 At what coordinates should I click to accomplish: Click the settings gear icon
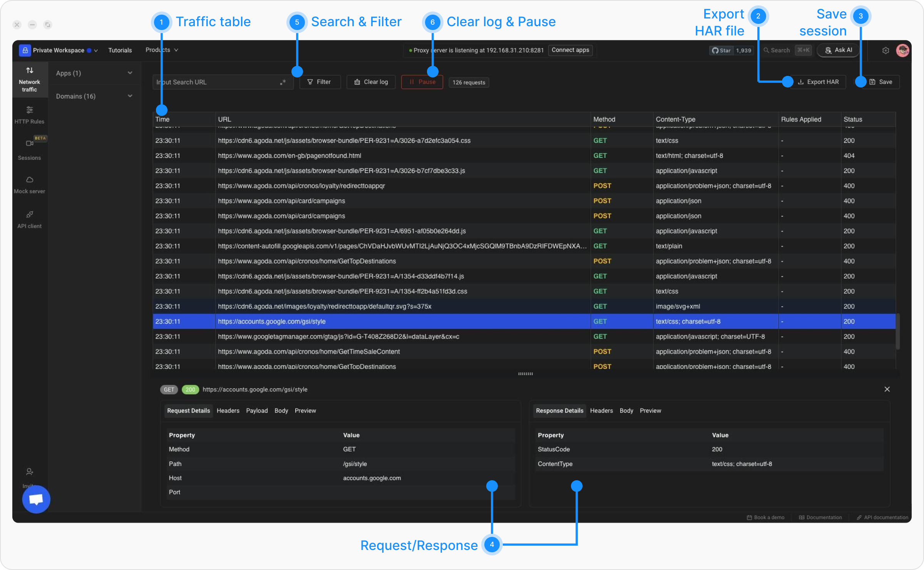click(885, 50)
